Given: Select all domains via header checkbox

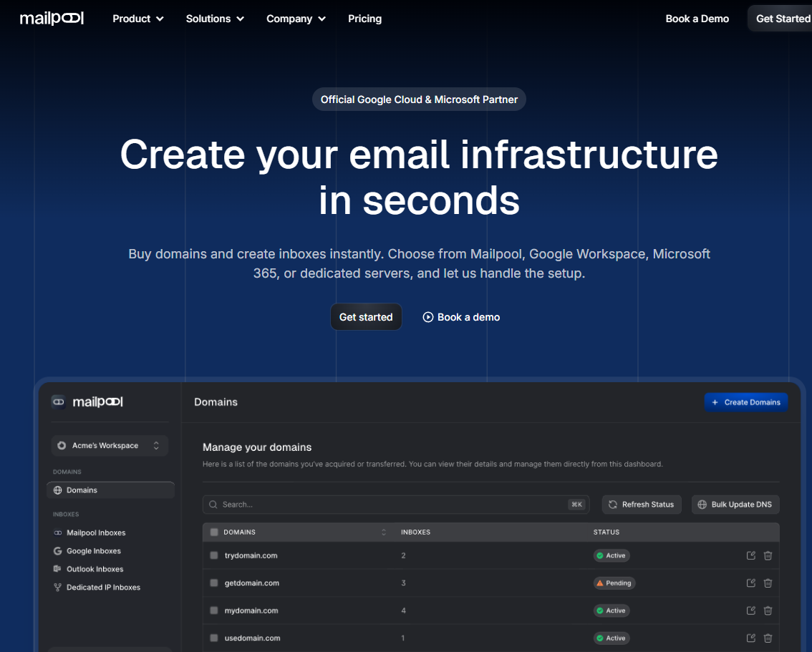Looking at the screenshot, I should tap(213, 532).
